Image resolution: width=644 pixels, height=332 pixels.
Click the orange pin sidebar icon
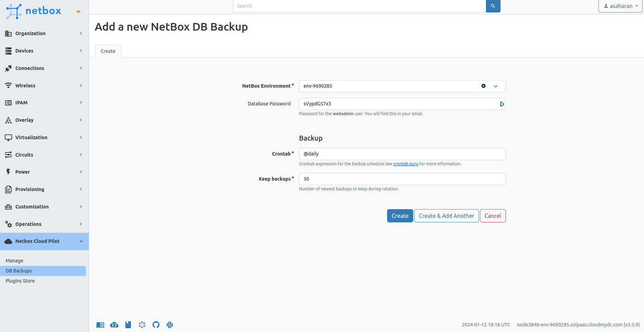click(78, 11)
